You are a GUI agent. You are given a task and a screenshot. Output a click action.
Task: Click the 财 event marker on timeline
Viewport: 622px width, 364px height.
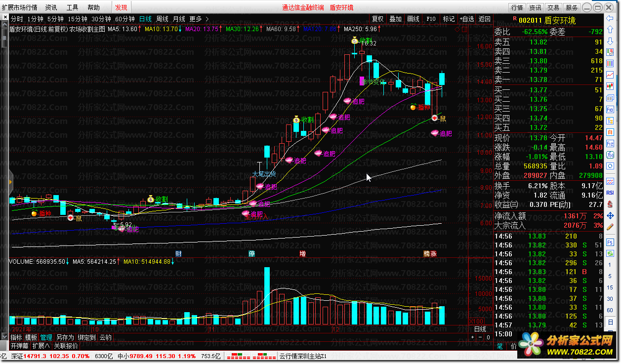pos(178,254)
